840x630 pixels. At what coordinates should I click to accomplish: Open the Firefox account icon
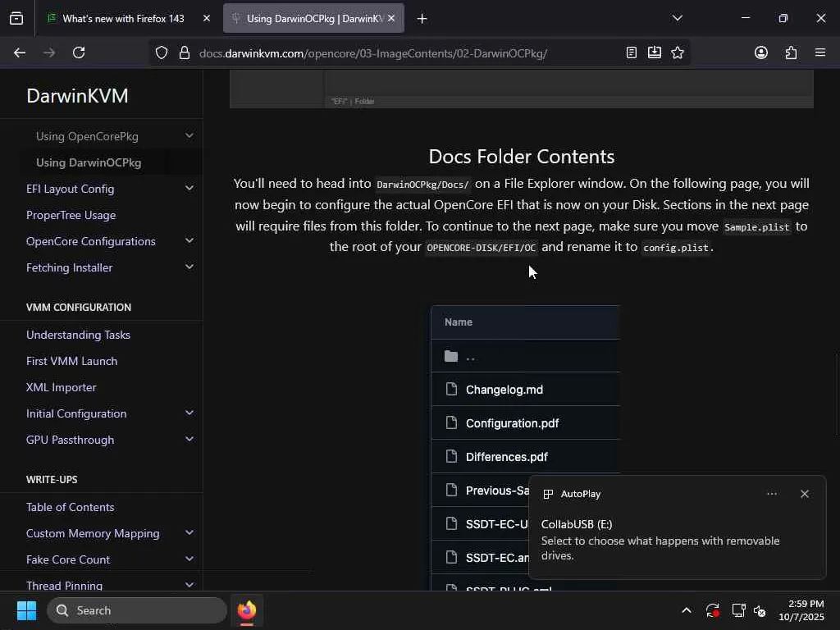(x=761, y=52)
